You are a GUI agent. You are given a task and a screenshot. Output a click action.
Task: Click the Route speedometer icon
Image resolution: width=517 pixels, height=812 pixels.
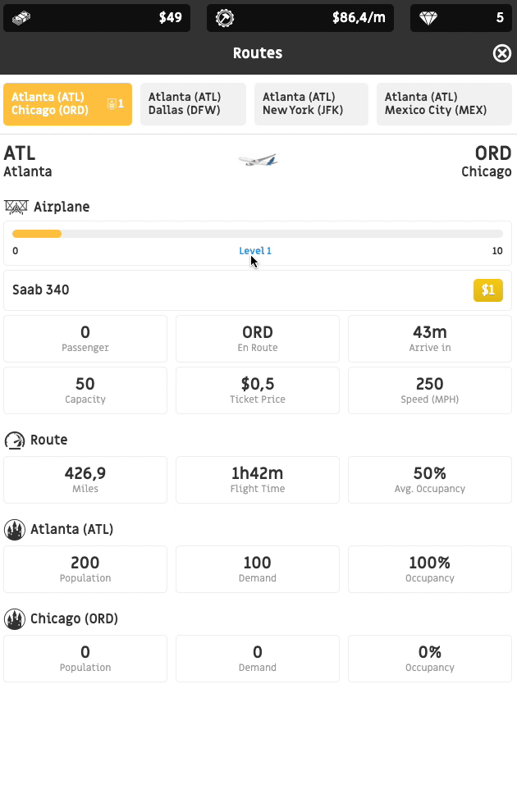[x=14, y=440]
